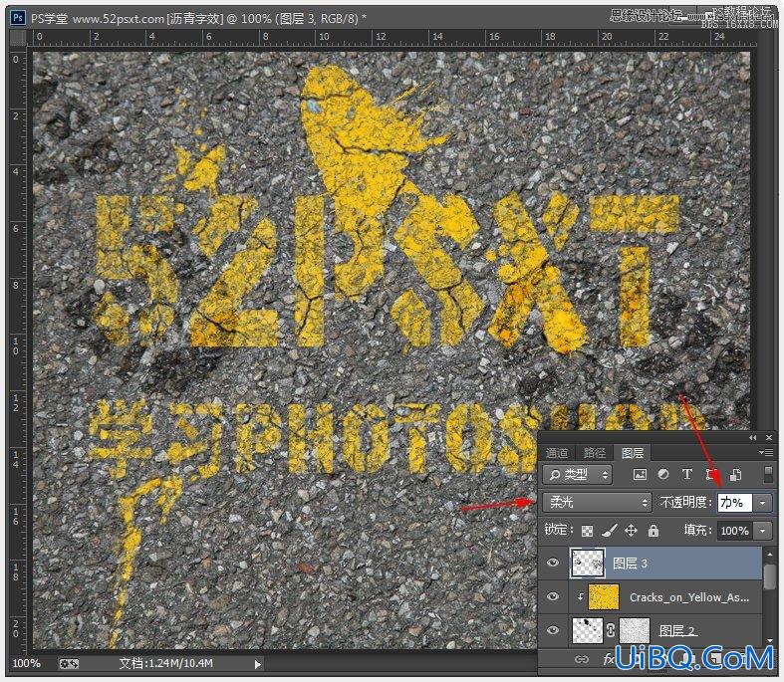The height and width of the screenshot is (682, 784).
Task: Open the opacity slider dropdown arrow
Action: coord(762,503)
